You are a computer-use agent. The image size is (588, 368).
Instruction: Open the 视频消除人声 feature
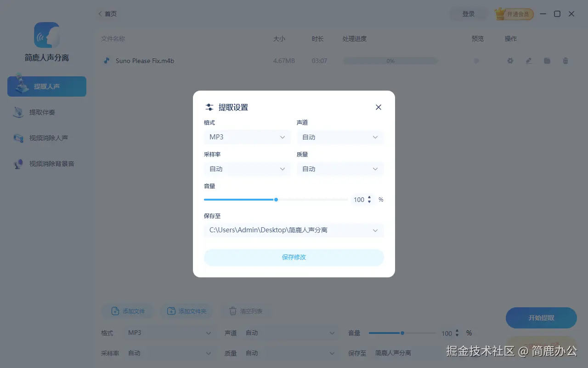pos(46,138)
